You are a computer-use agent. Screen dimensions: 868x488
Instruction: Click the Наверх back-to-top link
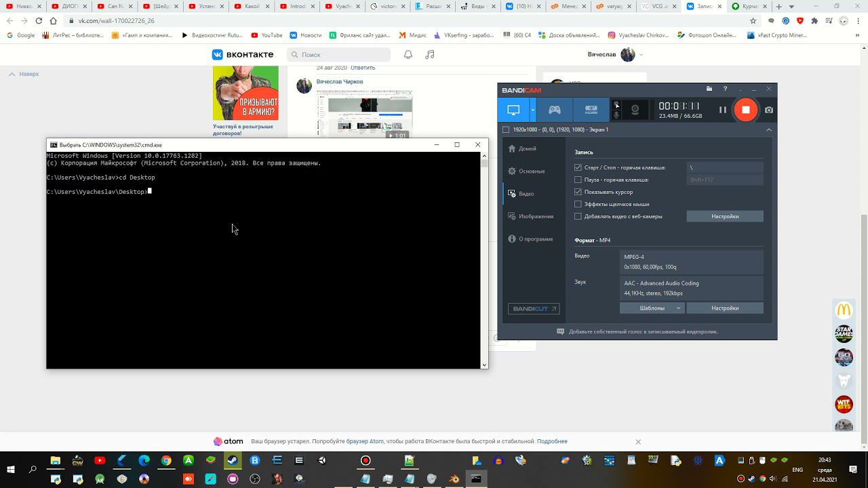click(x=24, y=74)
